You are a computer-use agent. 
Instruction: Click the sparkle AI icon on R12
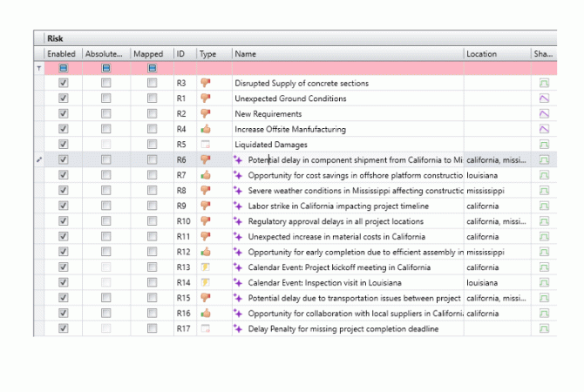[x=238, y=252]
